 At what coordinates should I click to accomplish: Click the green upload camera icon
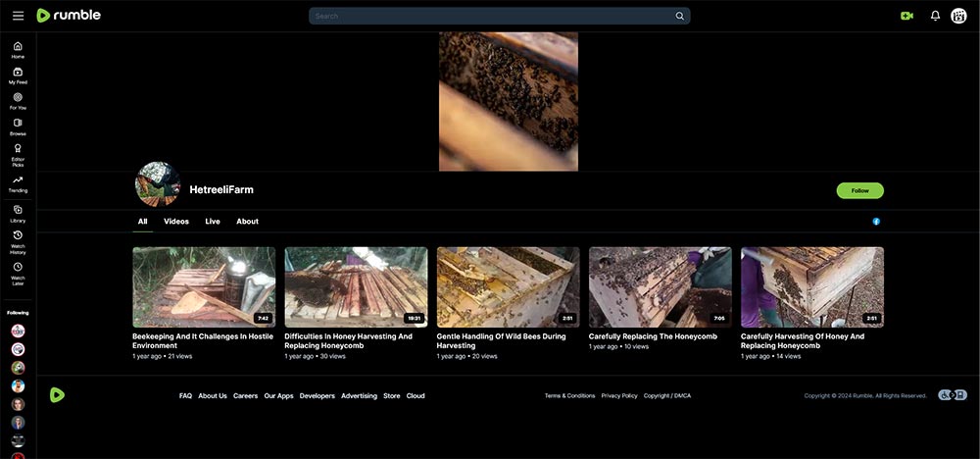point(906,17)
